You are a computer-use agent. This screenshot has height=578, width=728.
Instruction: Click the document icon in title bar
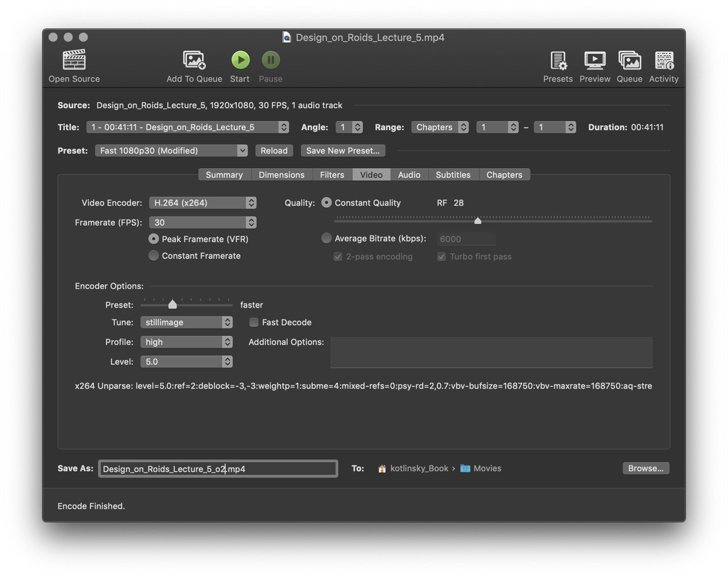pyautogui.click(x=287, y=38)
